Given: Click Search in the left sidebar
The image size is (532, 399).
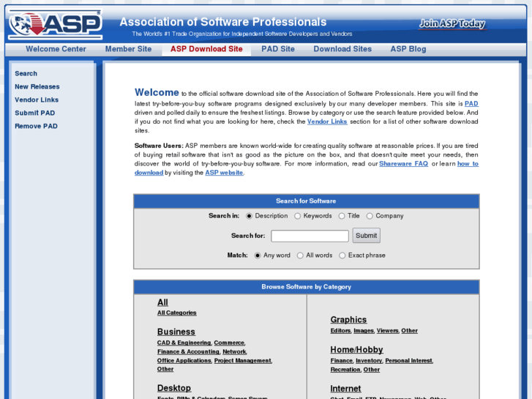Looking at the screenshot, I should click(26, 73).
